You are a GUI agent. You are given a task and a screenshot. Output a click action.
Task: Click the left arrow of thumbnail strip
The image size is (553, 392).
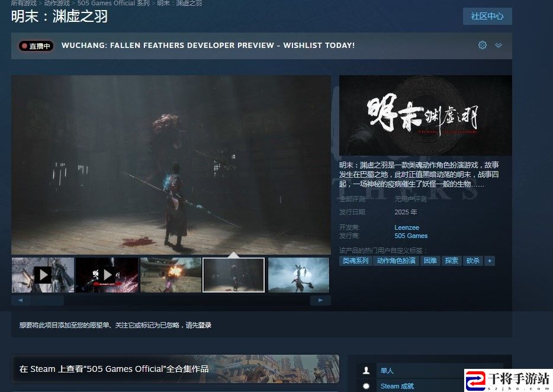tap(21, 300)
